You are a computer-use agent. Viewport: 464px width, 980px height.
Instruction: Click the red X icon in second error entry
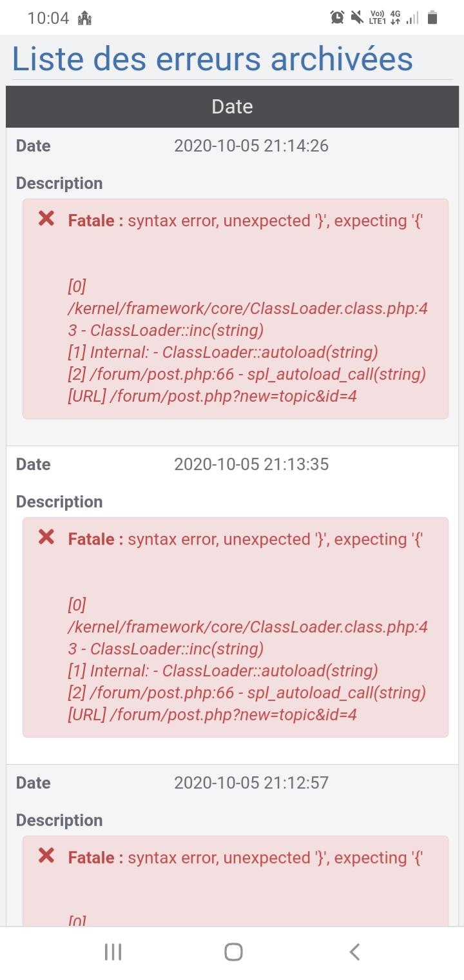coord(45,537)
